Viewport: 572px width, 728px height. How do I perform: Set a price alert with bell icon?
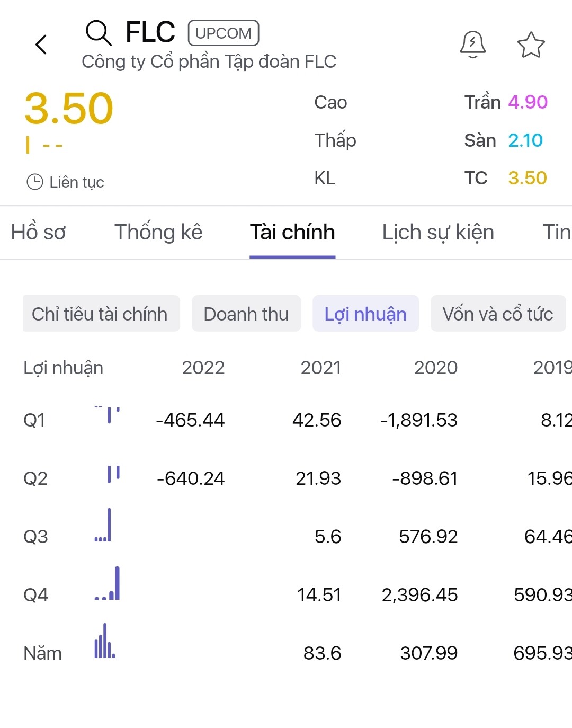point(472,45)
